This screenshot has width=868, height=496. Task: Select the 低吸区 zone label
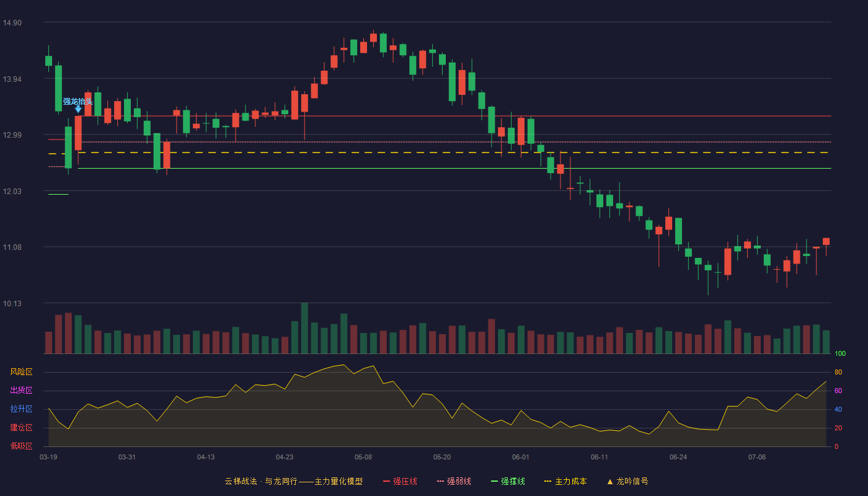click(x=21, y=446)
